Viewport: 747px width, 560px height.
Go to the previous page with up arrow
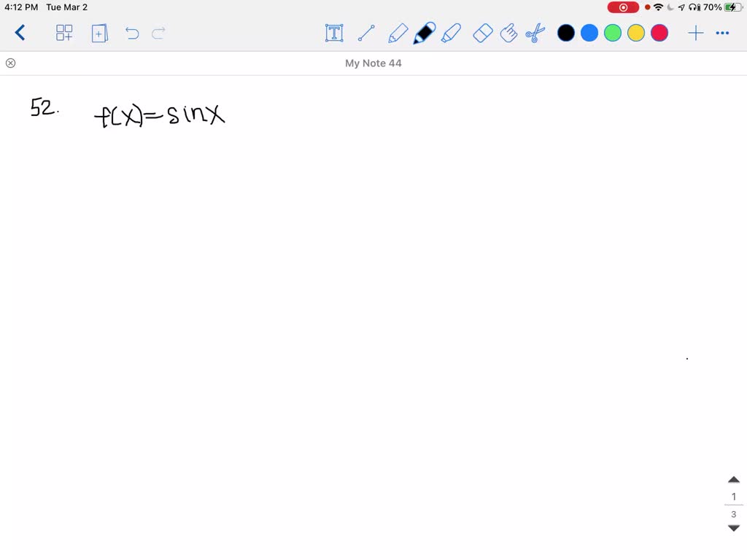pyautogui.click(x=733, y=479)
